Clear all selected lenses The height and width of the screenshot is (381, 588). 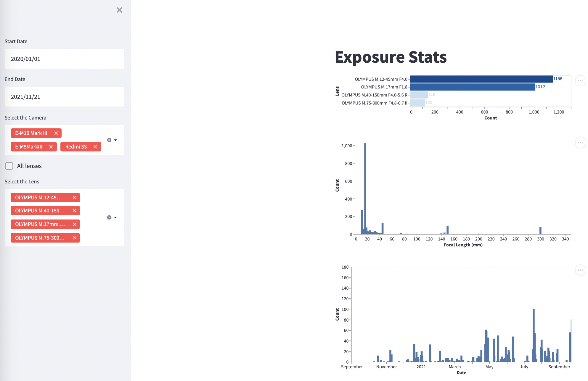[x=109, y=217]
